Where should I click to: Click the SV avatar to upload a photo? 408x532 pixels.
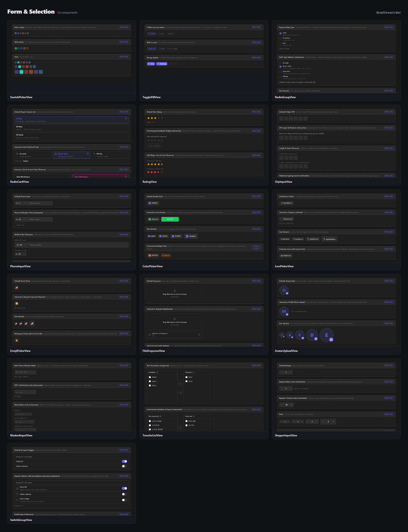[284, 311]
